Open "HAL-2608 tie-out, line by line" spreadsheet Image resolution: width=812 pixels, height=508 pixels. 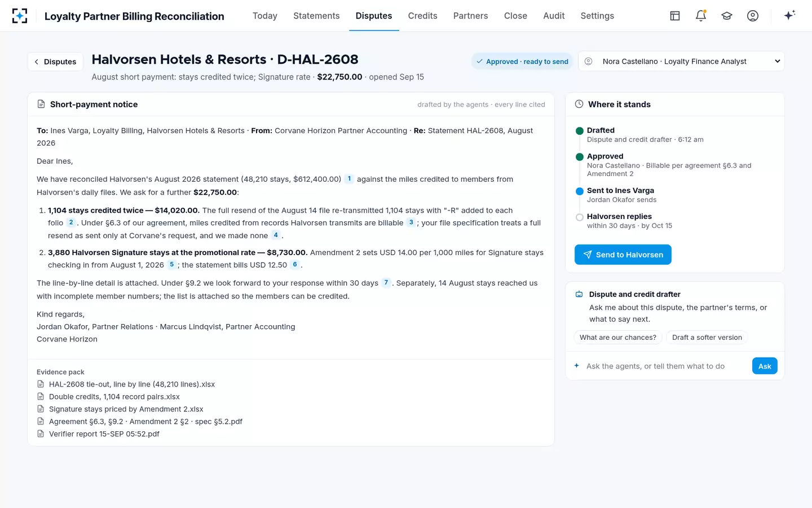[132, 384]
